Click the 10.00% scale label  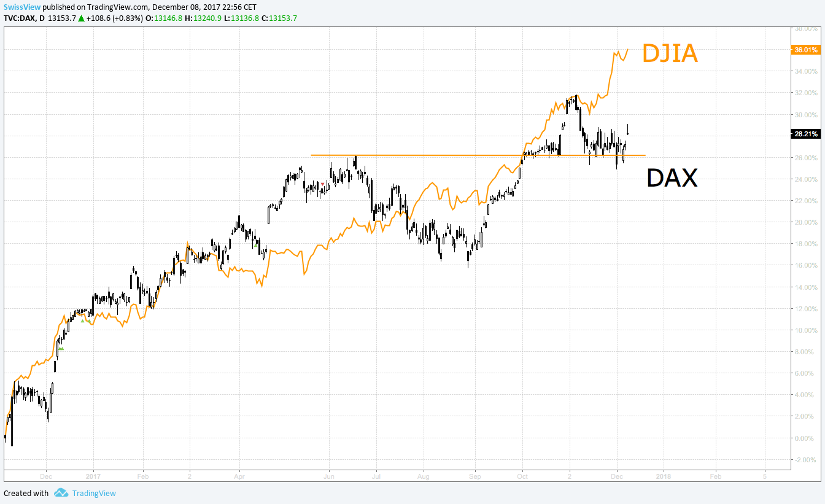tap(805, 330)
